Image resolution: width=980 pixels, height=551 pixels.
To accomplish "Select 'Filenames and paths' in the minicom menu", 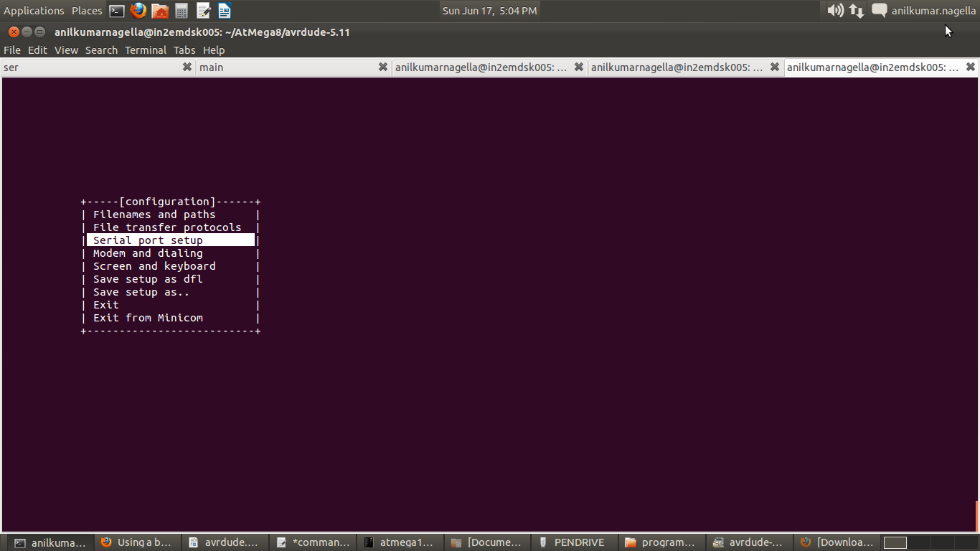I will pos(154,215).
